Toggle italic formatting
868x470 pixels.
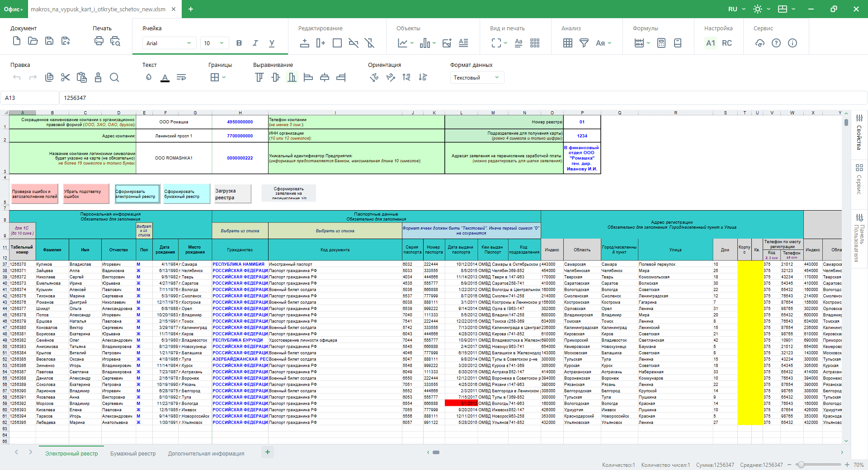click(255, 43)
